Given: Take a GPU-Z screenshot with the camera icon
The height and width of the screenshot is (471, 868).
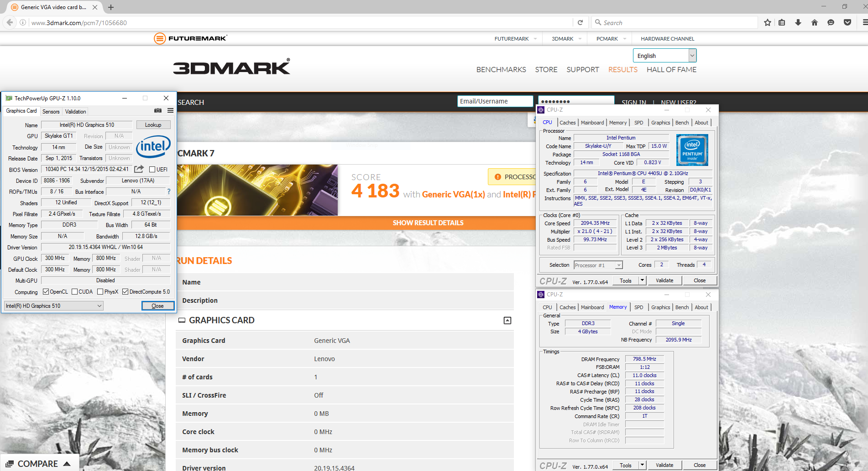Looking at the screenshot, I should tap(158, 111).
